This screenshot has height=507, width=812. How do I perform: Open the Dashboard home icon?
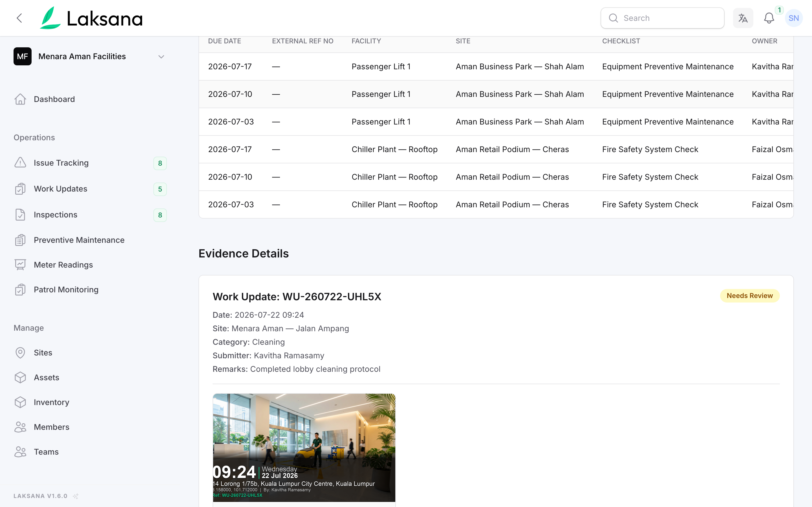pyautogui.click(x=20, y=99)
